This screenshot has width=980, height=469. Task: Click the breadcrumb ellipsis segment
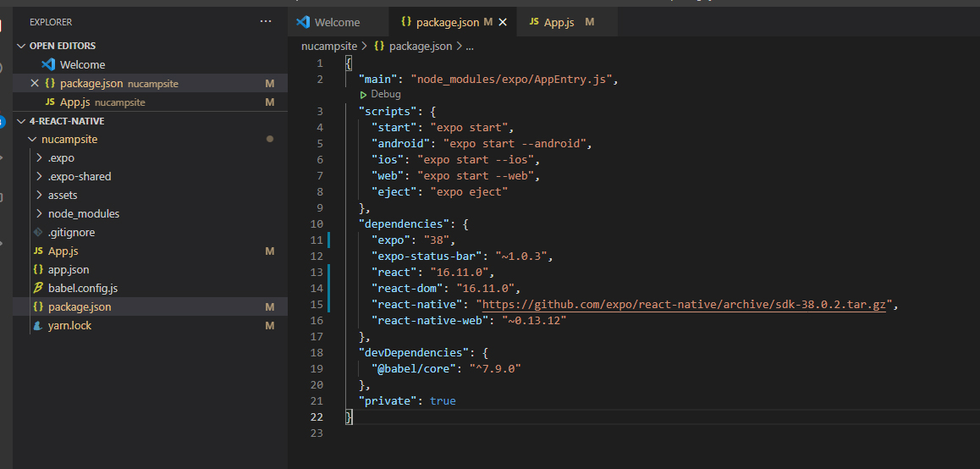tap(470, 47)
